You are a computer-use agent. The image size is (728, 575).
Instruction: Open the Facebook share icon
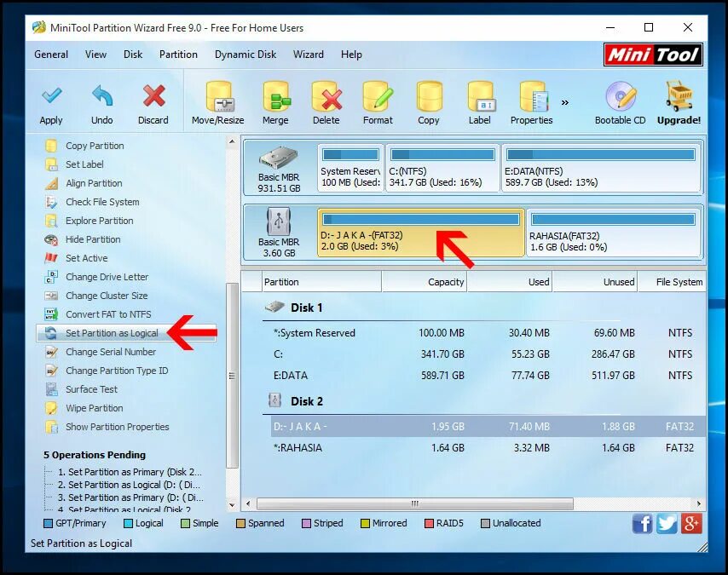pos(643,524)
